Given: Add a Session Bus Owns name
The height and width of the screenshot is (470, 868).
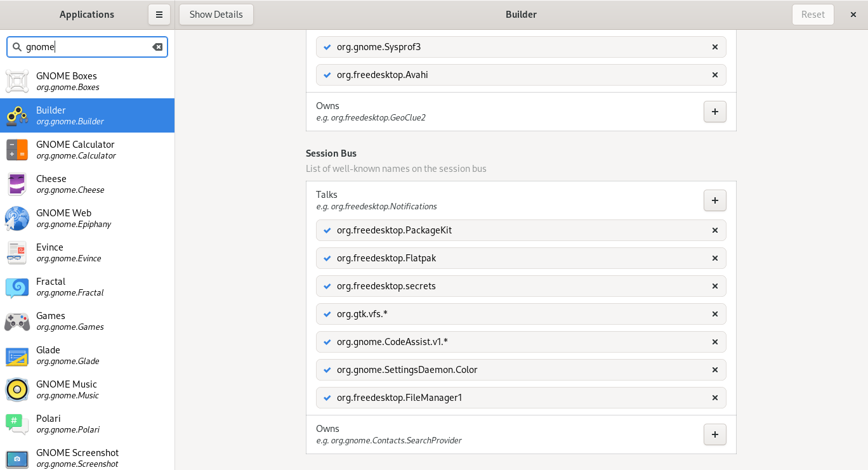Looking at the screenshot, I should click(x=715, y=434).
